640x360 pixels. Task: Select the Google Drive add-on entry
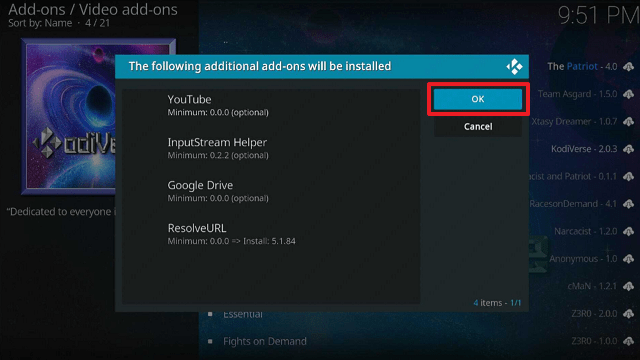(271, 191)
